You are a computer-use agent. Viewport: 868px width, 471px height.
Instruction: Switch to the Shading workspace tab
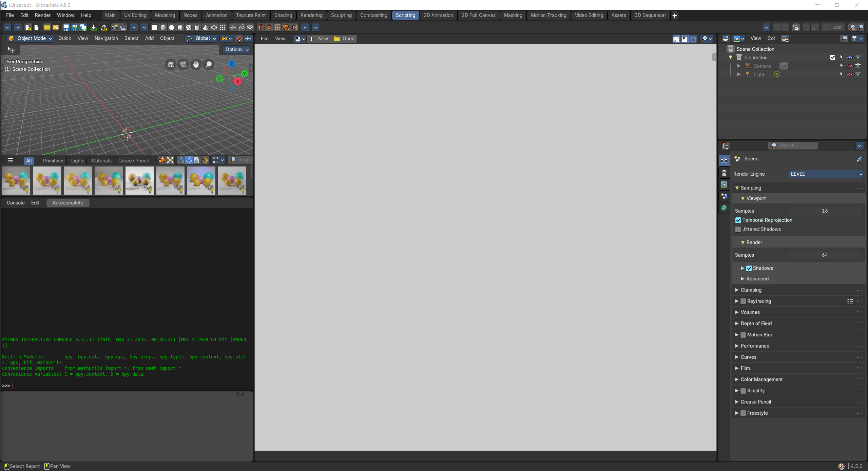tap(283, 15)
